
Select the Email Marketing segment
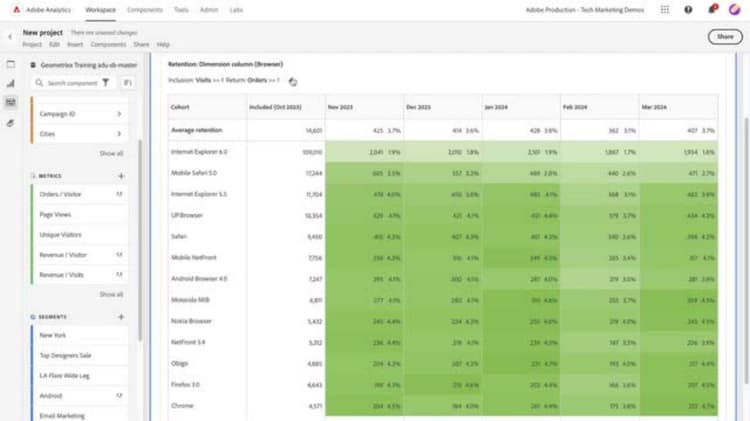79,415
